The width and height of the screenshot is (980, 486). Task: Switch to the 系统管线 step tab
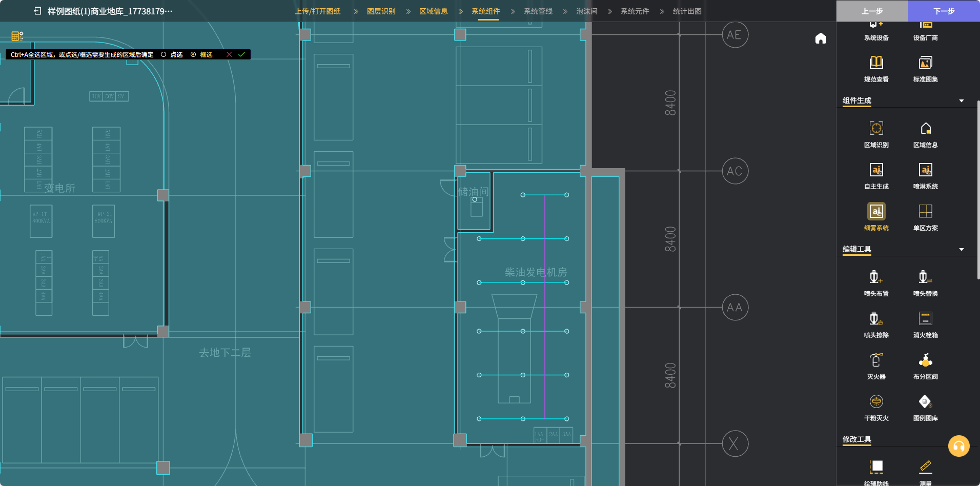[x=538, y=11]
